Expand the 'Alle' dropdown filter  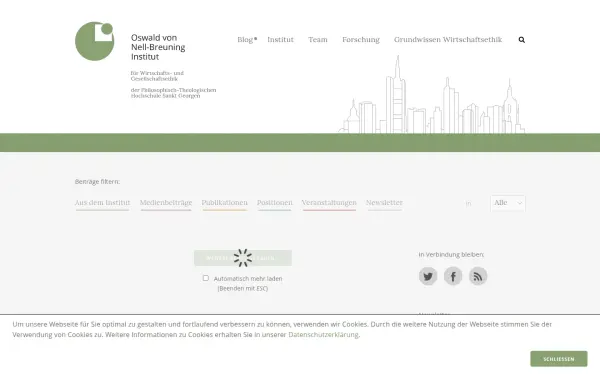coord(508,203)
